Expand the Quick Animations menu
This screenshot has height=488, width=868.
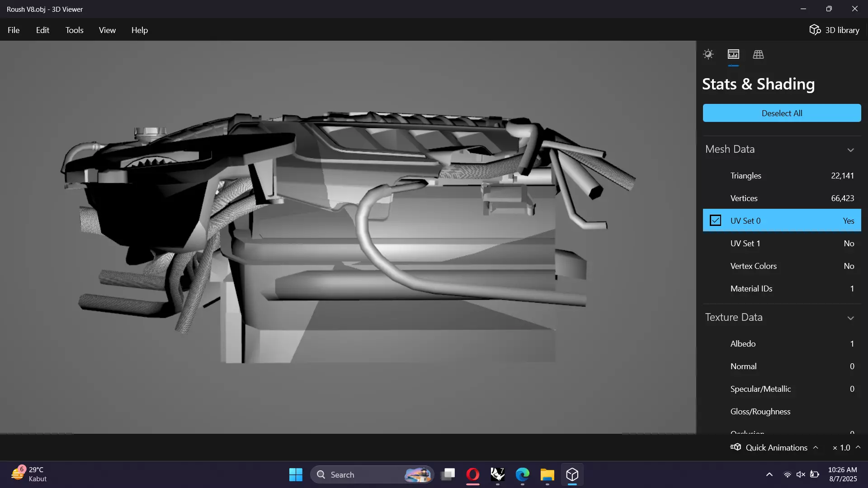[x=775, y=447]
